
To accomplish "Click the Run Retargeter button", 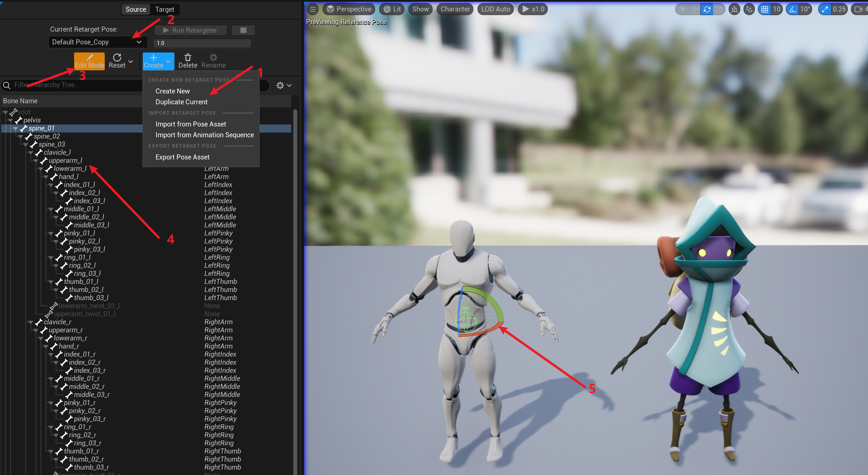I will [190, 30].
